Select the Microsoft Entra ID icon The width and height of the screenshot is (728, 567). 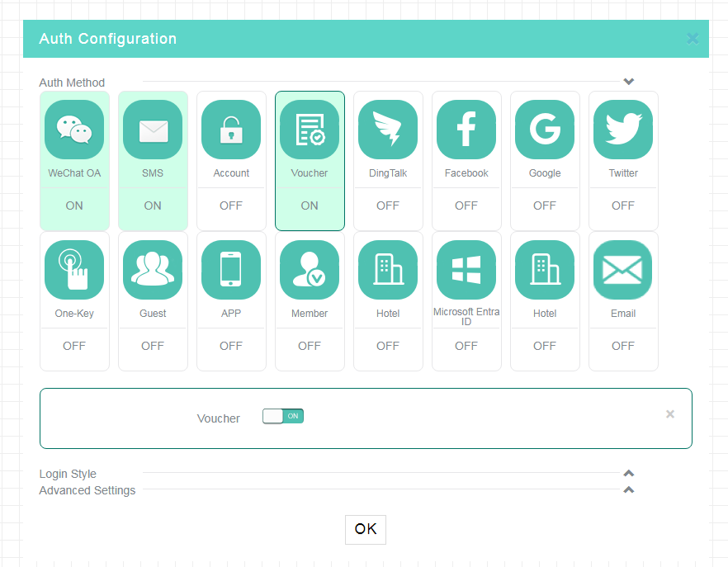(466, 270)
